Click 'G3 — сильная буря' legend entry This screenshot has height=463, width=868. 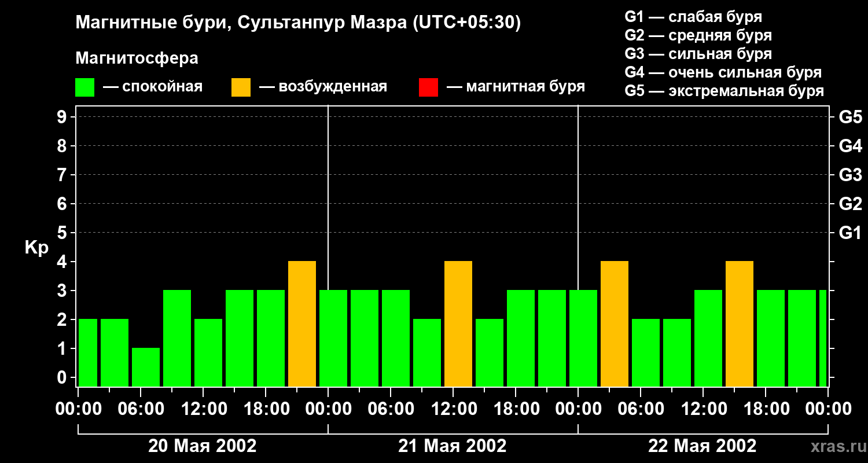click(698, 54)
